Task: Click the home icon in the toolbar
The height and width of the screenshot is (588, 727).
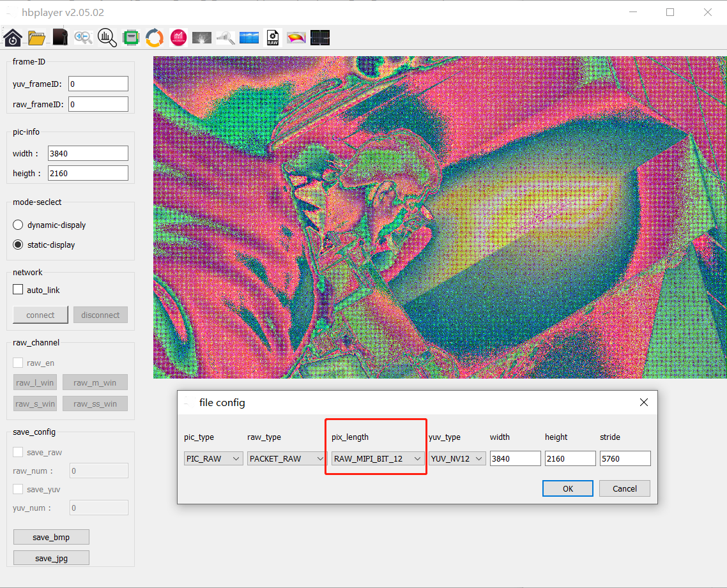Action: coord(13,38)
